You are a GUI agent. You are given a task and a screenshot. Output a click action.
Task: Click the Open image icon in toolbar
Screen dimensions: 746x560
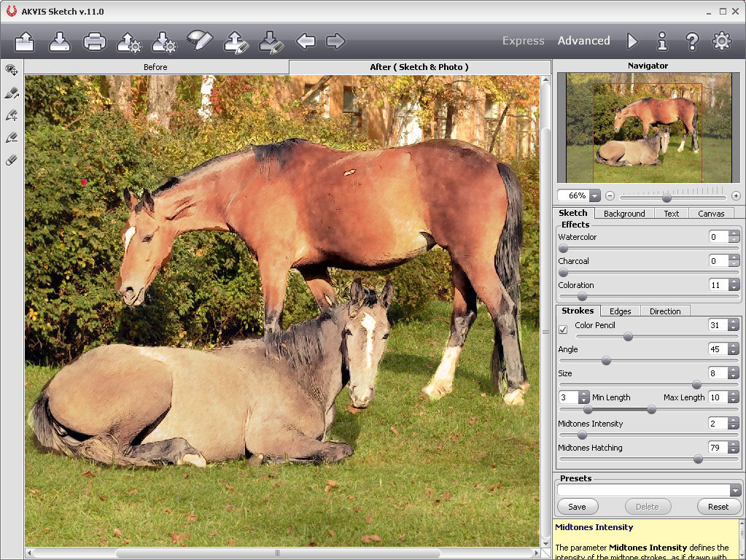click(x=25, y=42)
